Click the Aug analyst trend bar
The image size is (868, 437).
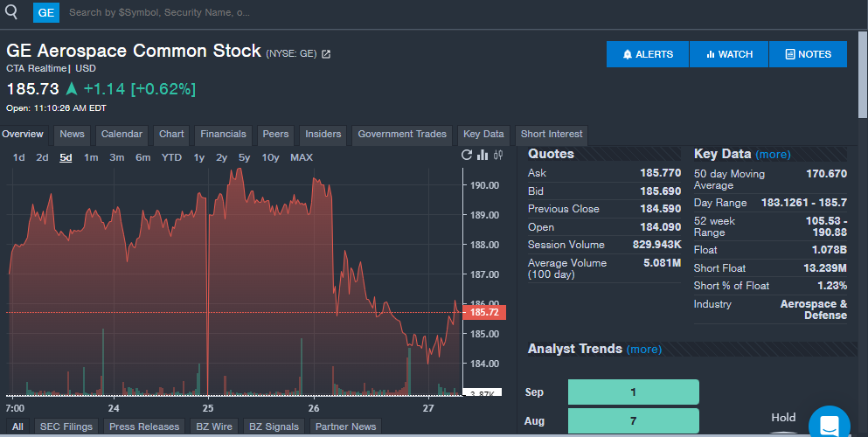(633, 421)
